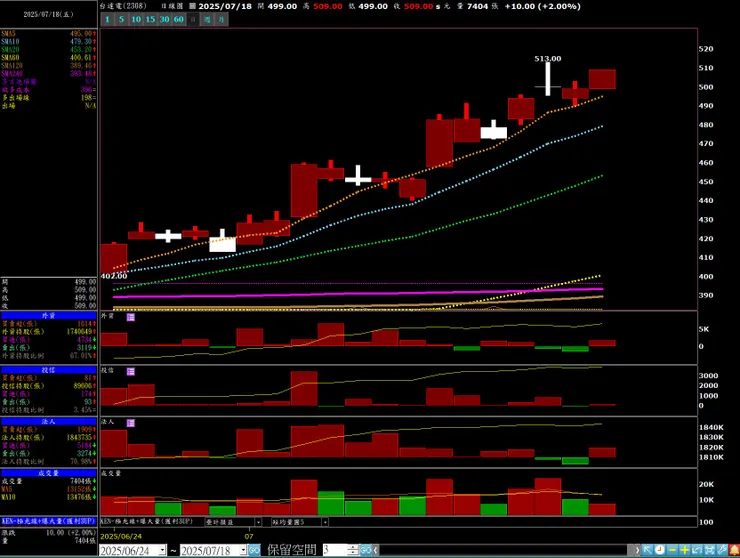Click GO button next to the date range
Image resolution: width=740 pixels, height=558 pixels.
click(254, 550)
